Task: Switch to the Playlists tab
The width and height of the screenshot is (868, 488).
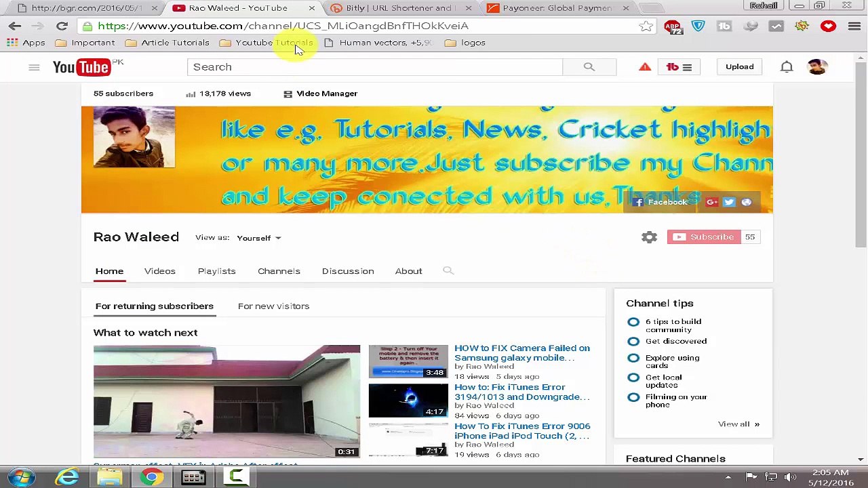Action: 216,271
